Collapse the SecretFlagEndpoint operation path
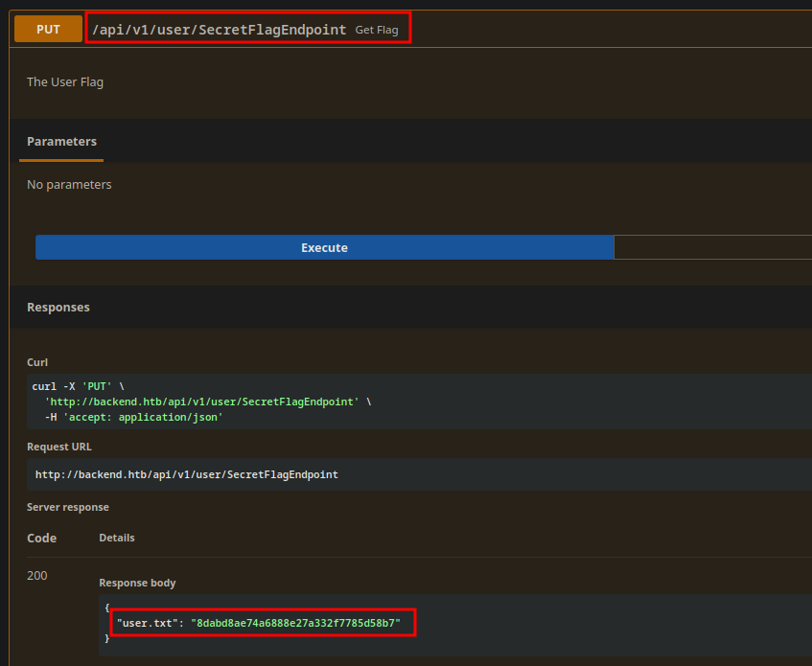Image resolution: width=812 pixels, height=666 pixels. [219, 30]
